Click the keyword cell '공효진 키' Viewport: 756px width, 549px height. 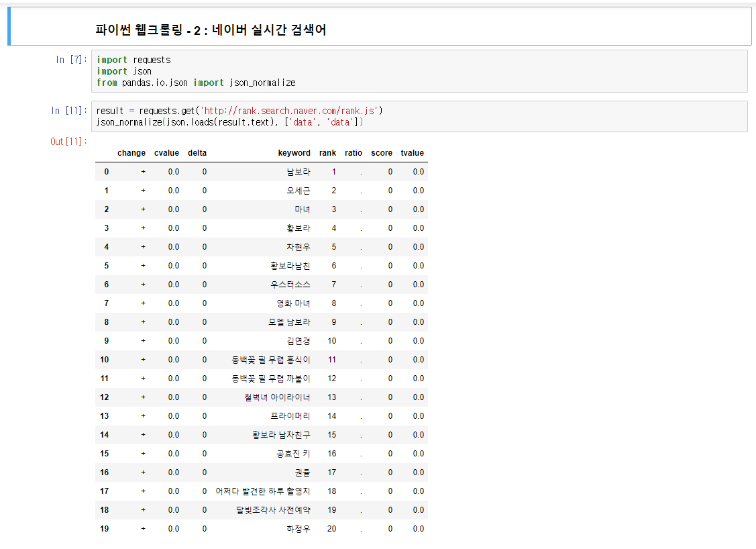point(293,454)
